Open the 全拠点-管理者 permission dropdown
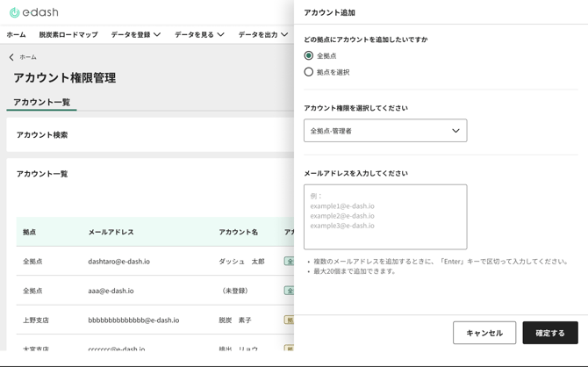 point(385,131)
